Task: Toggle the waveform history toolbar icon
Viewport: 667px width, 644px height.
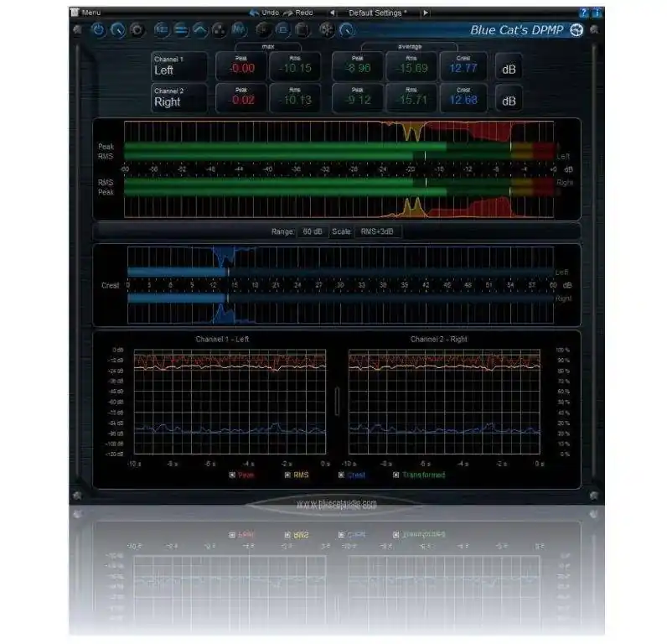Action: pyautogui.click(x=239, y=30)
